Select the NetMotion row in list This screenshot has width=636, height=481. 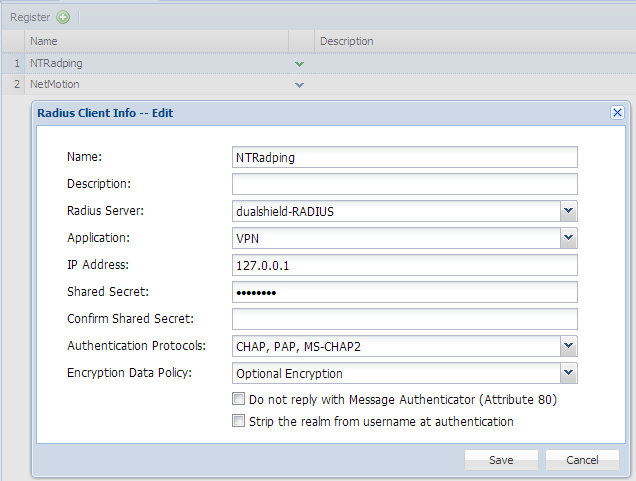(x=150, y=85)
